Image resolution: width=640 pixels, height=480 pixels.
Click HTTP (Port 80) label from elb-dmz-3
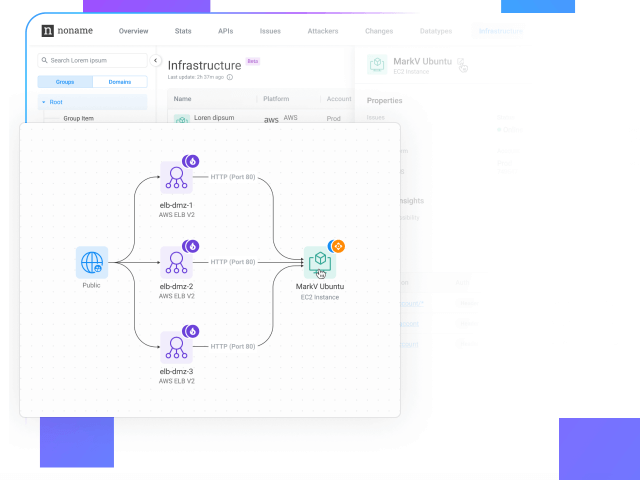[x=233, y=347]
